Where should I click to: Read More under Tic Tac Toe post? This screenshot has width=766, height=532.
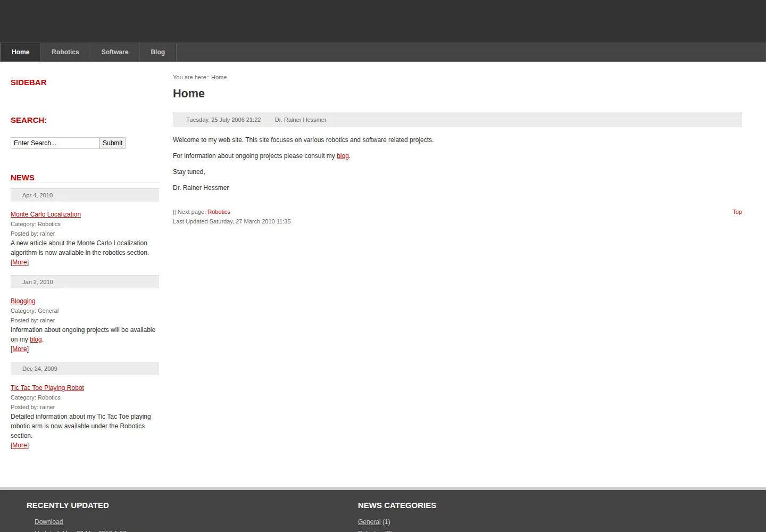pos(20,445)
